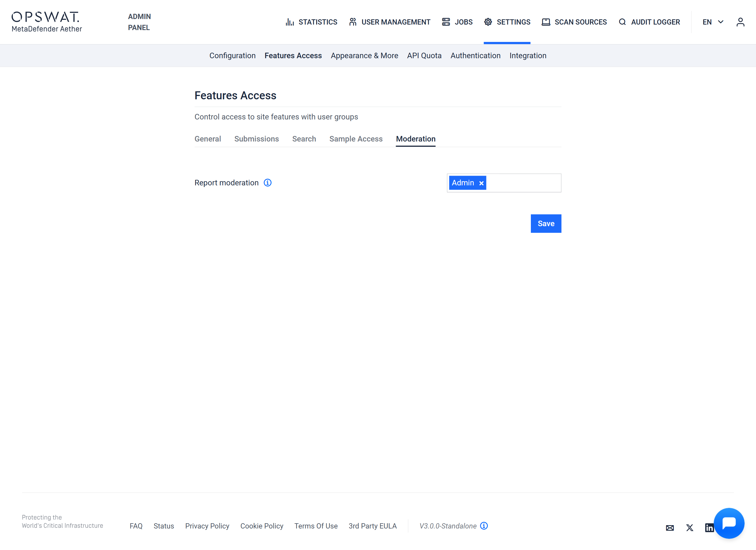
Task: Open the user profile icon
Action: click(x=740, y=22)
